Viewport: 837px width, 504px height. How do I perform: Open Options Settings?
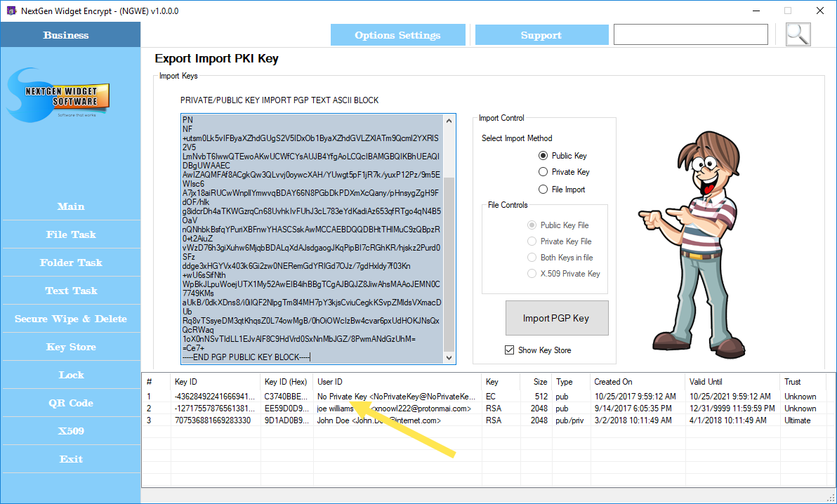click(397, 34)
